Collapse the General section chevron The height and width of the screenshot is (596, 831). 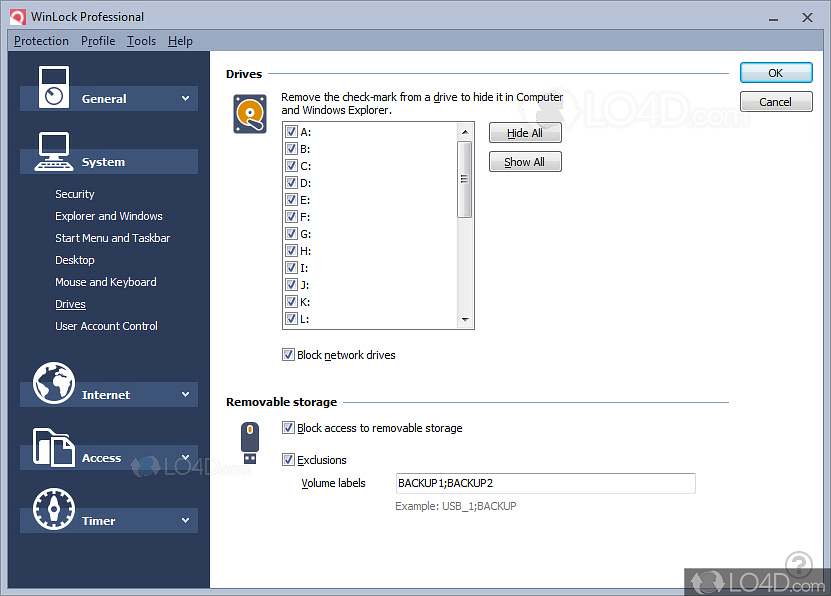pyautogui.click(x=184, y=98)
